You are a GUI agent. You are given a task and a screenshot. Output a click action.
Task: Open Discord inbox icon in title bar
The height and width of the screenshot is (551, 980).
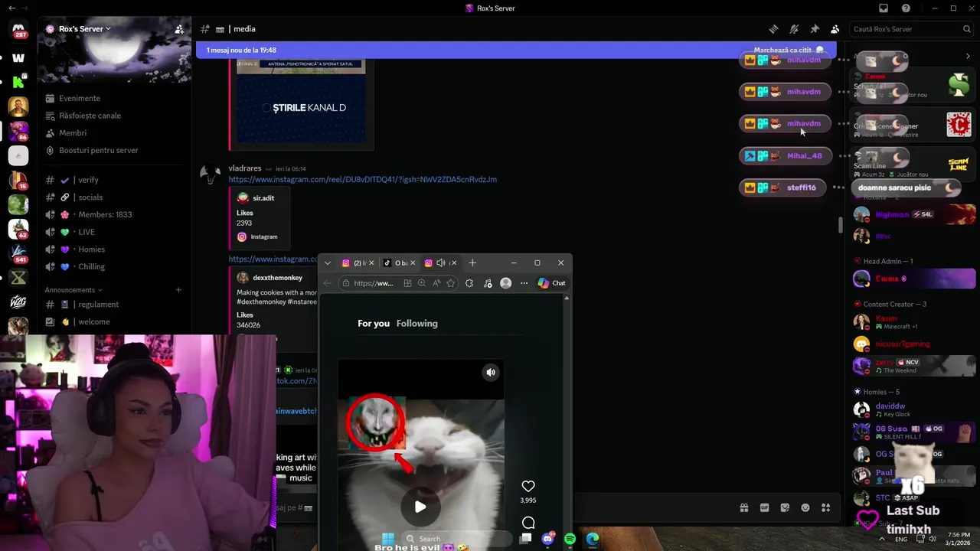click(x=884, y=8)
